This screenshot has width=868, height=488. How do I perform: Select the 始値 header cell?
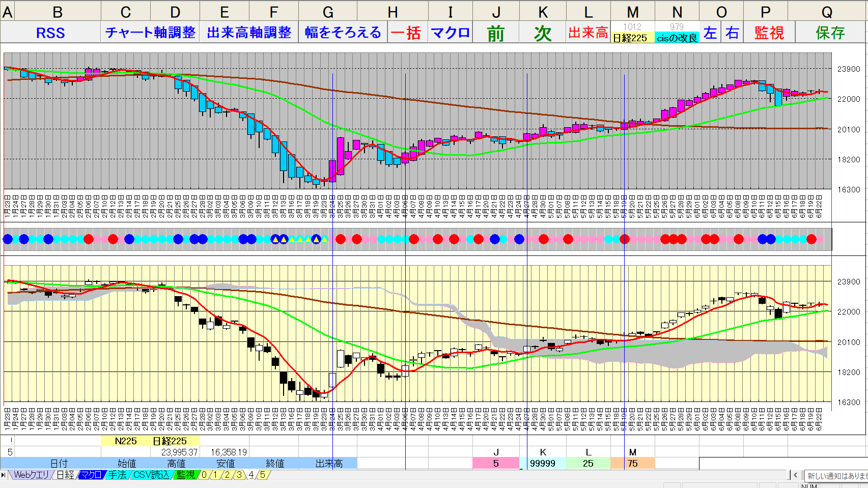pos(127,463)
